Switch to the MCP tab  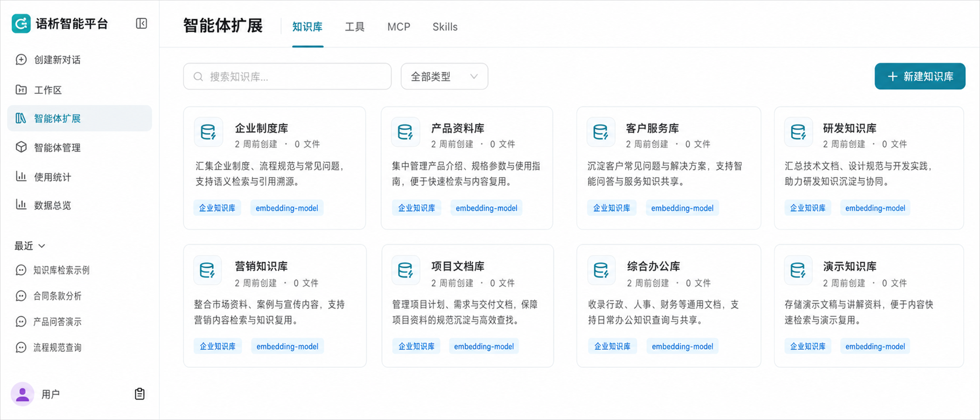click(399, 27)
